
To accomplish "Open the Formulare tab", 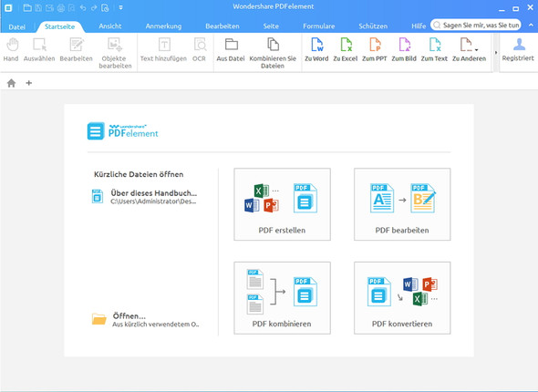I will 319,26.
